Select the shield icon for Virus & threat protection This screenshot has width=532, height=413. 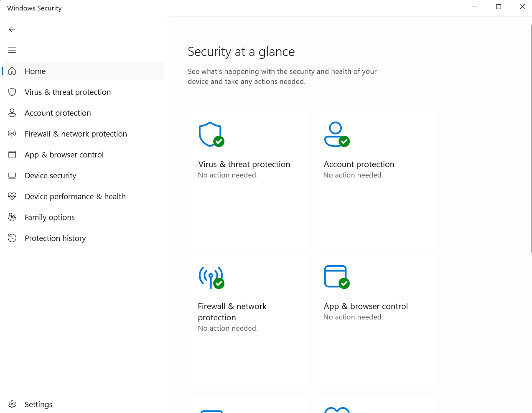coord(12,92)
